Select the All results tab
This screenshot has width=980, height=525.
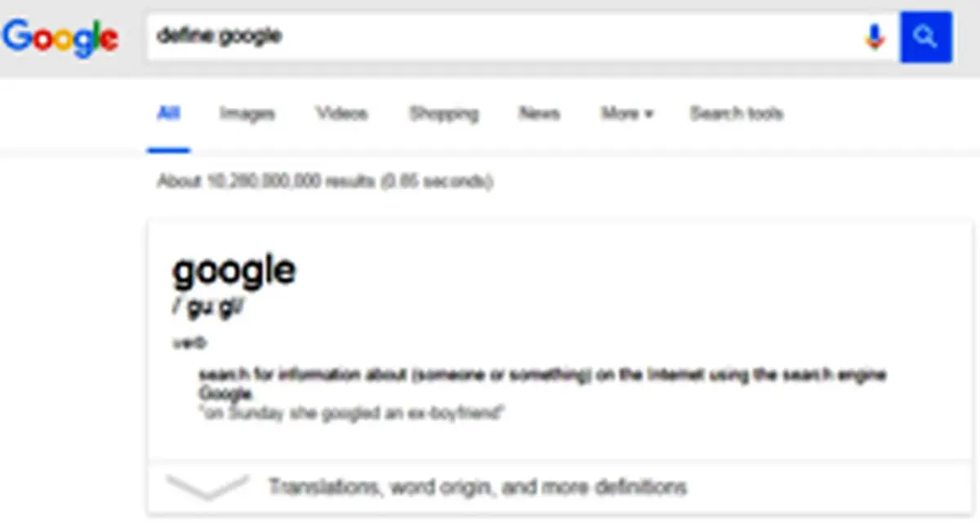coord(168,113)
